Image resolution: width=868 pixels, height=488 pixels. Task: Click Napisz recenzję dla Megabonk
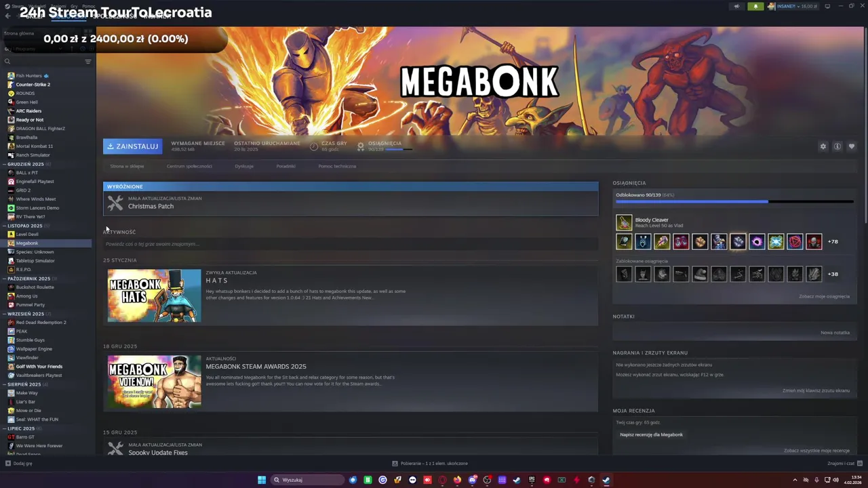pyautogui.click(x=651, y=434)
